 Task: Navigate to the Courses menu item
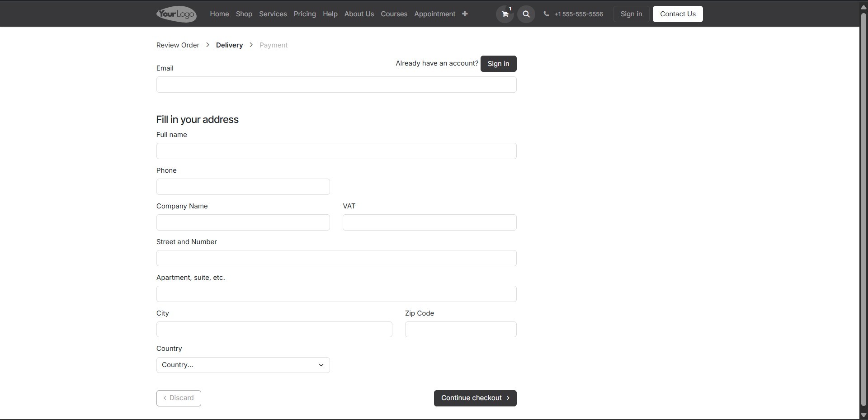coord(394,14)
